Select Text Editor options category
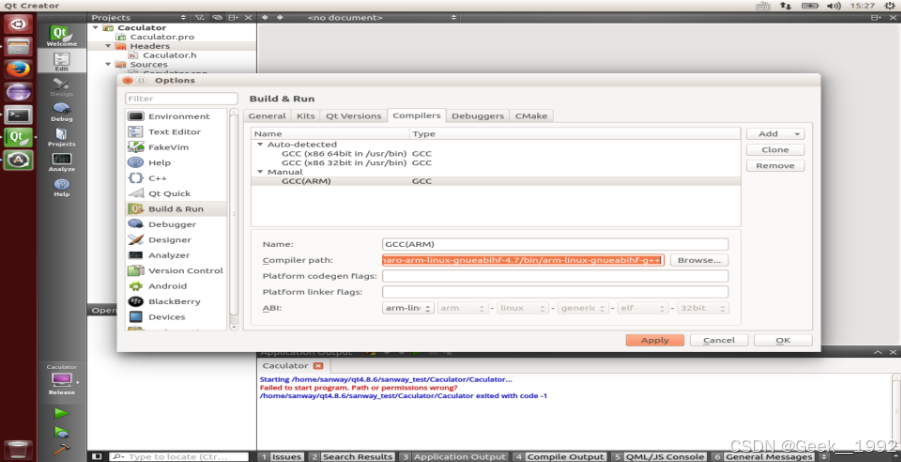This screenshot has height=462, width=901. point(177,132)
